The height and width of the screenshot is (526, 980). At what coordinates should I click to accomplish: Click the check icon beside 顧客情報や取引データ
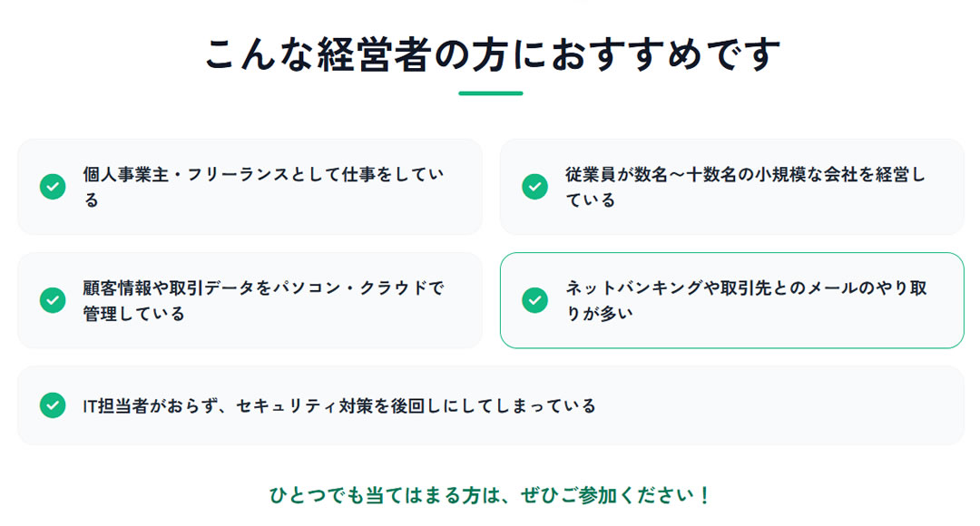(53, 300)
